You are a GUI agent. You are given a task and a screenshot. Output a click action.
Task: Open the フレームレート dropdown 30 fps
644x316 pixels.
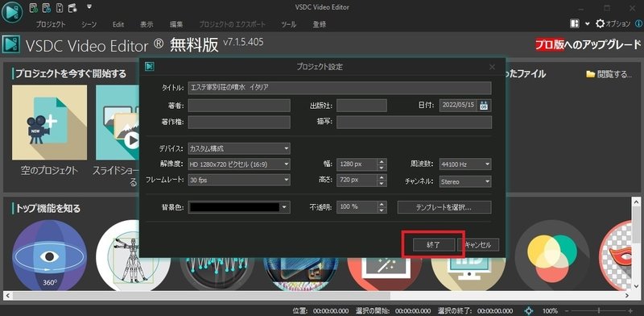point(239,180)
